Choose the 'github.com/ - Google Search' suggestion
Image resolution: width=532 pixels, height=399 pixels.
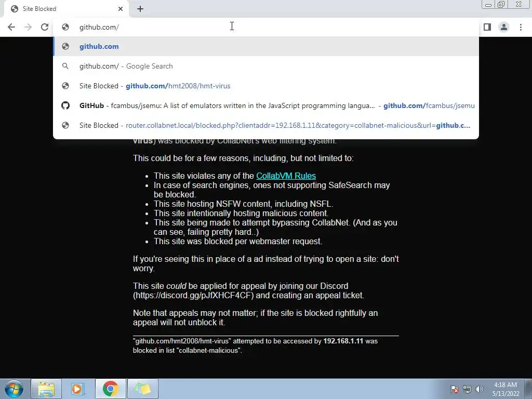265,66
